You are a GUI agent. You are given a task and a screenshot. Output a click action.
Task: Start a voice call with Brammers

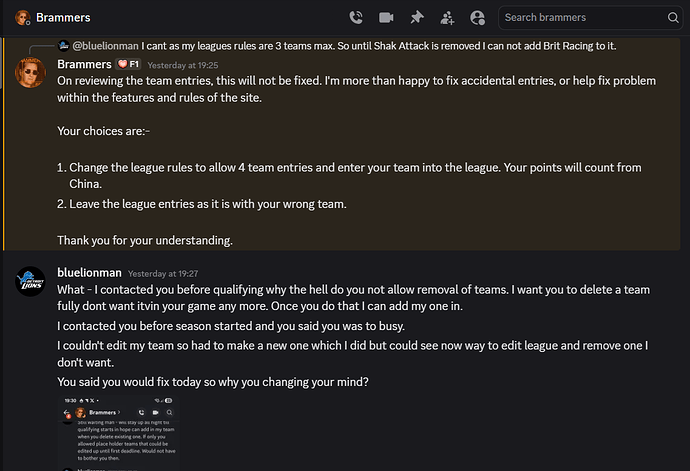[x=356, y=17]
